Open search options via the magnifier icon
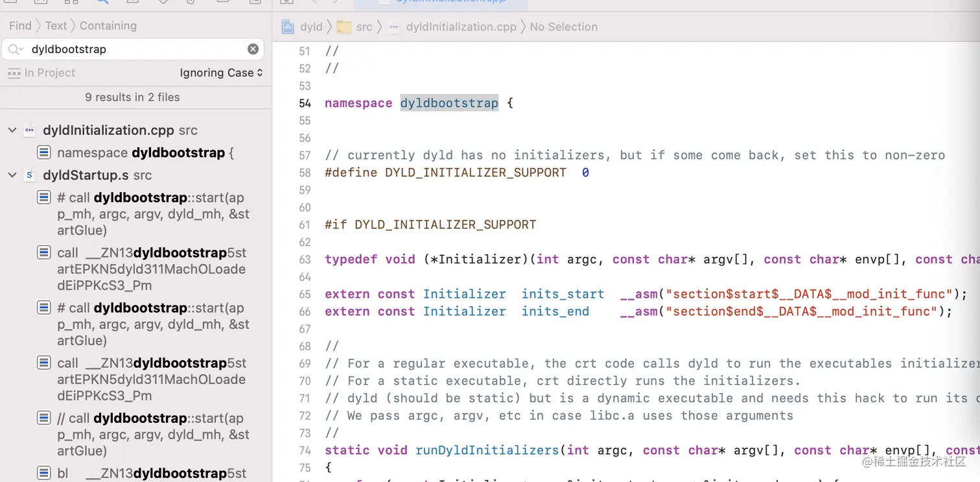 pyautogui.click(x=16, y=49)
